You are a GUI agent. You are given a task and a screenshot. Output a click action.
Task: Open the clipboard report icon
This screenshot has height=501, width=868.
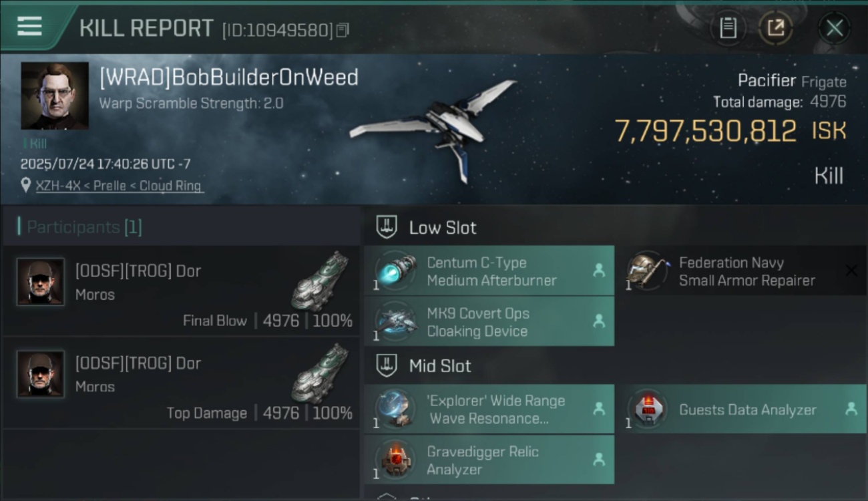[x=728, y=28]
